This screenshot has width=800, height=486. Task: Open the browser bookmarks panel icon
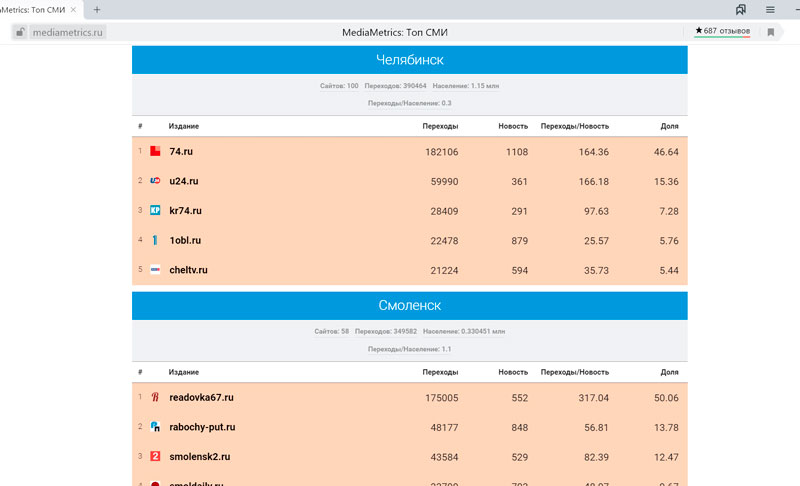[741, 9]
